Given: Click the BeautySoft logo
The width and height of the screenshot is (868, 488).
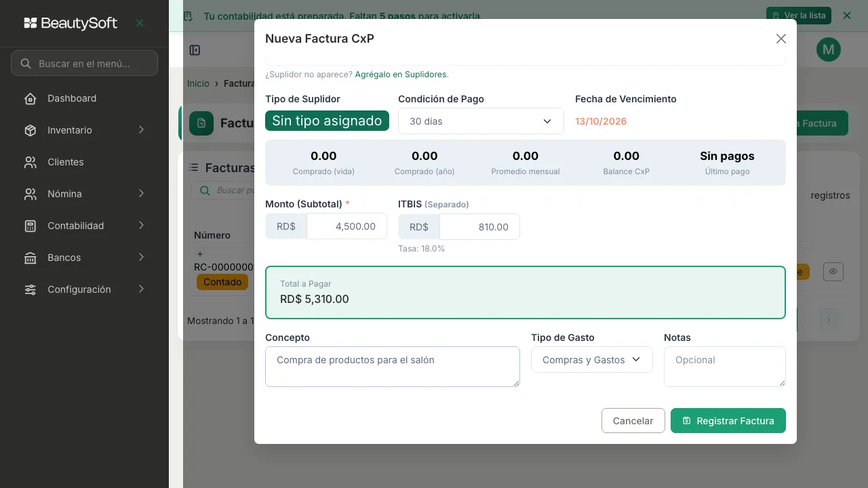Looking at the screenshot, I should [x=71, y=23].
